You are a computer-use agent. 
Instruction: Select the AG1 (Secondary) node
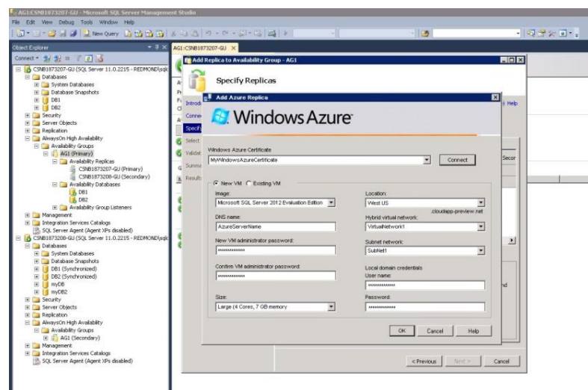(80, 338)
